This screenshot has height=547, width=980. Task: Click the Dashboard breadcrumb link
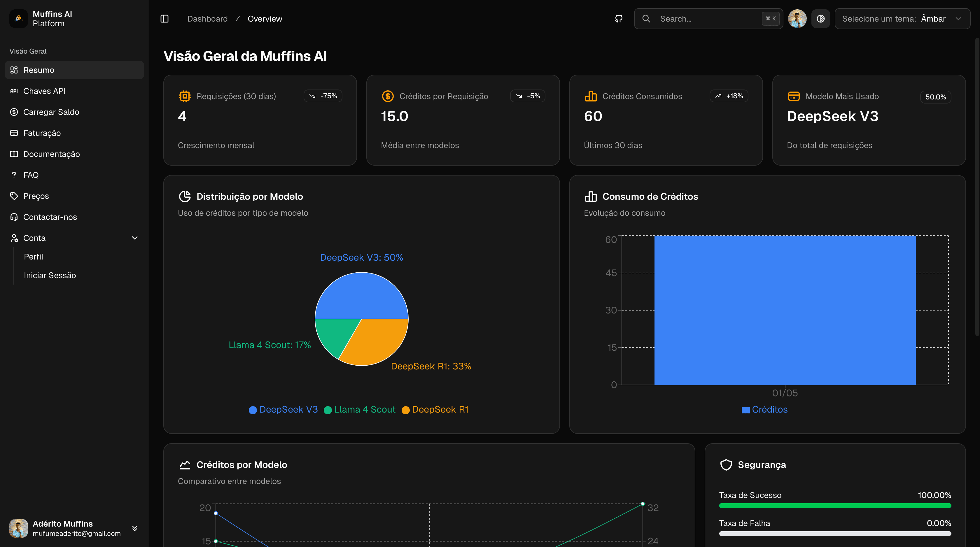pyautogui.click(x=207, y=19)
